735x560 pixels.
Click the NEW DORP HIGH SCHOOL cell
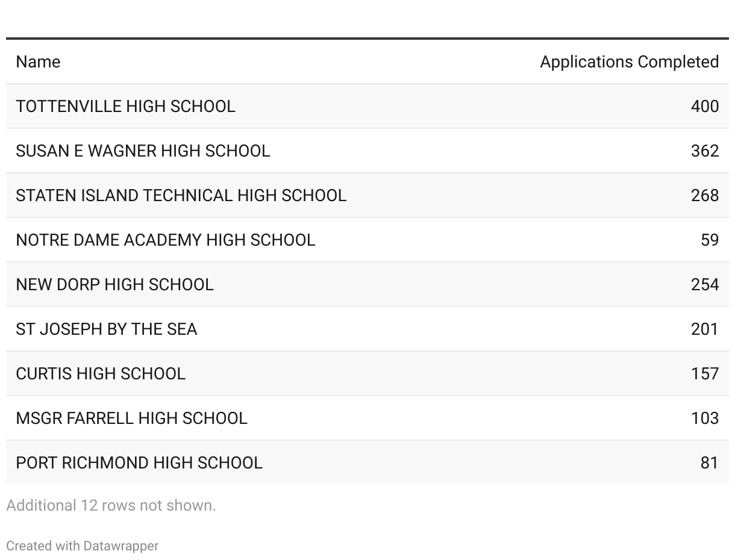pos(114,285)
